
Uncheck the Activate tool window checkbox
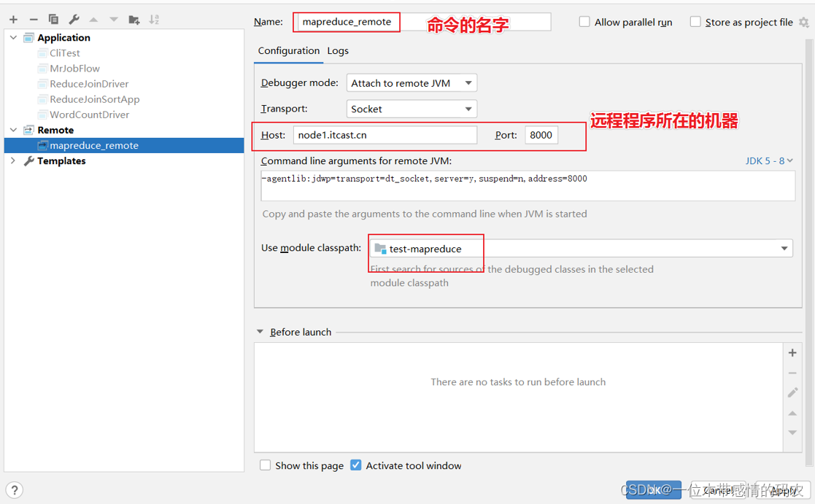356,465
